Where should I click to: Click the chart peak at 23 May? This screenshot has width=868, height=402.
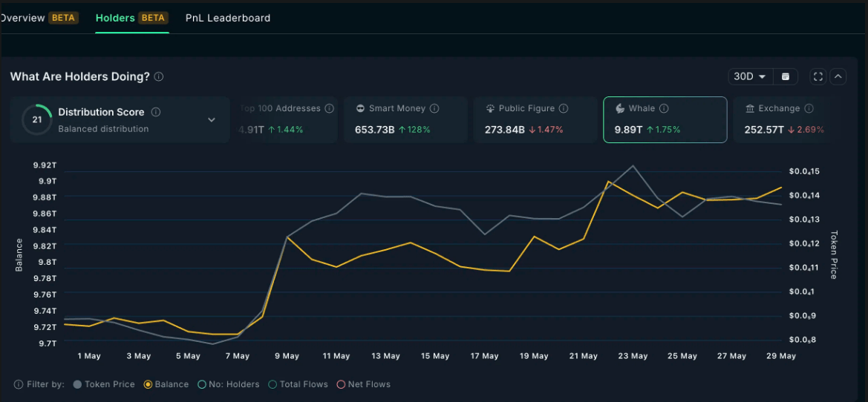click(633, 166)
